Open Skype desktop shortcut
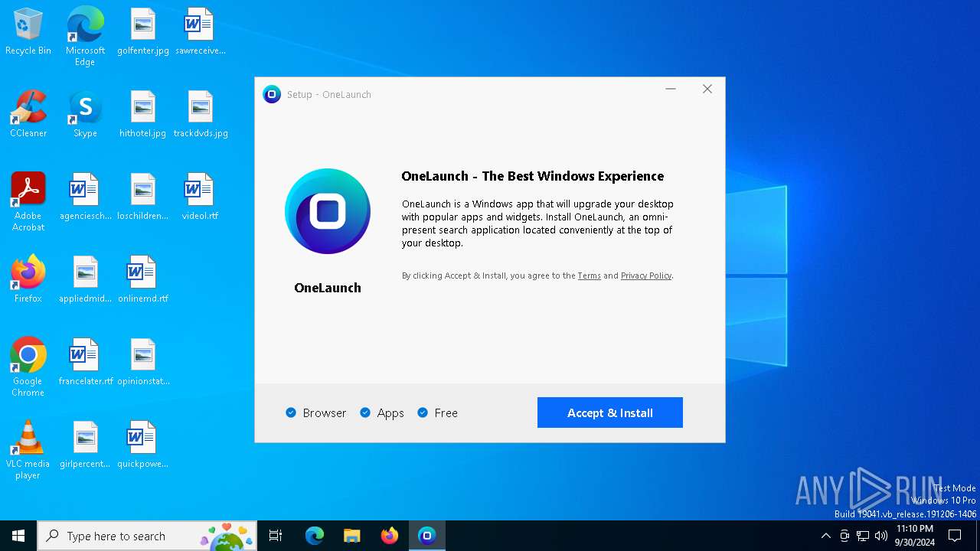This screenshot has width=980, height=551. (85, 114)
